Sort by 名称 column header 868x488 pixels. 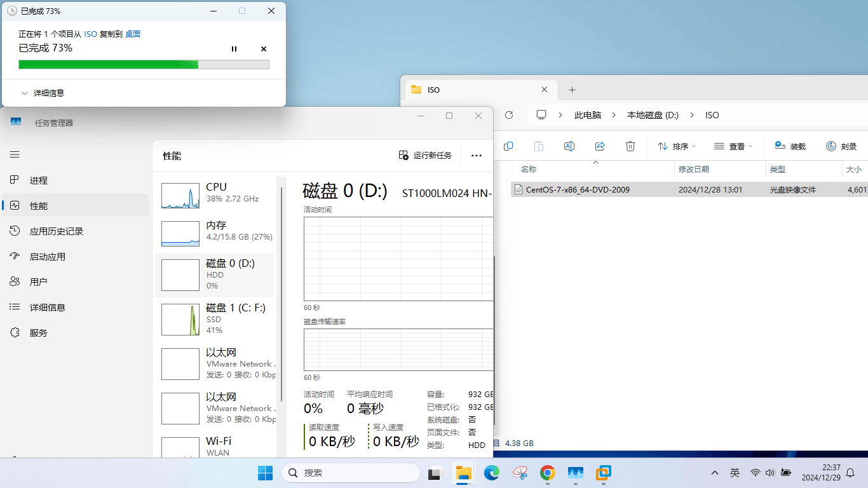(594, 170)
